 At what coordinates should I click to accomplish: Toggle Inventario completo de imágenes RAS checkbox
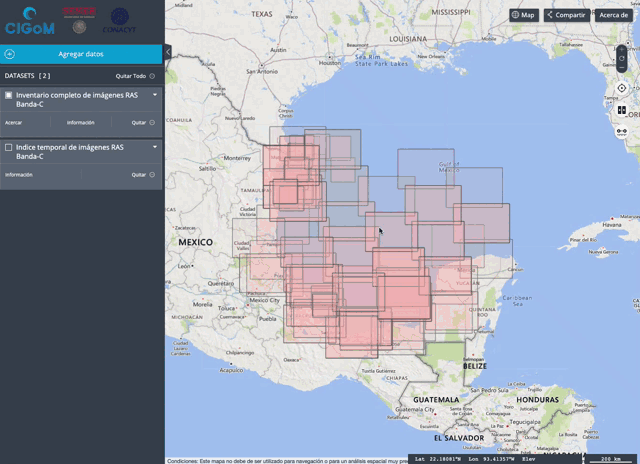(x=9, y=95)
